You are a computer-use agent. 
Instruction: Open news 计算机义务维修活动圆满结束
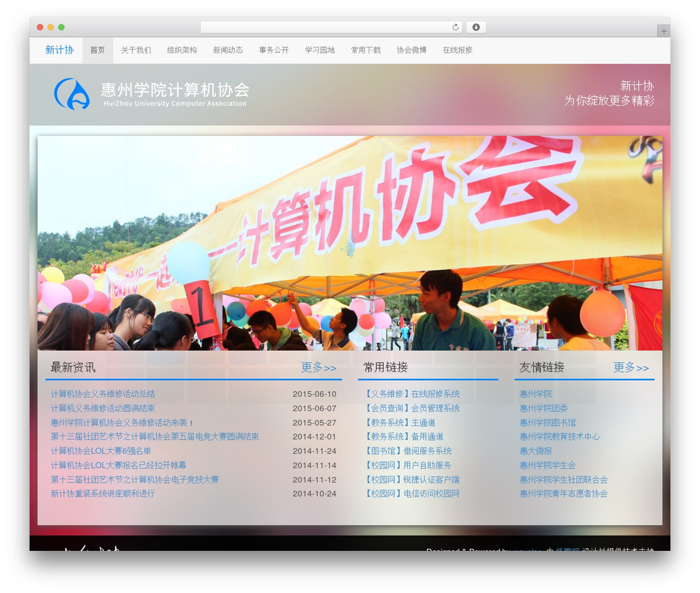103,408
